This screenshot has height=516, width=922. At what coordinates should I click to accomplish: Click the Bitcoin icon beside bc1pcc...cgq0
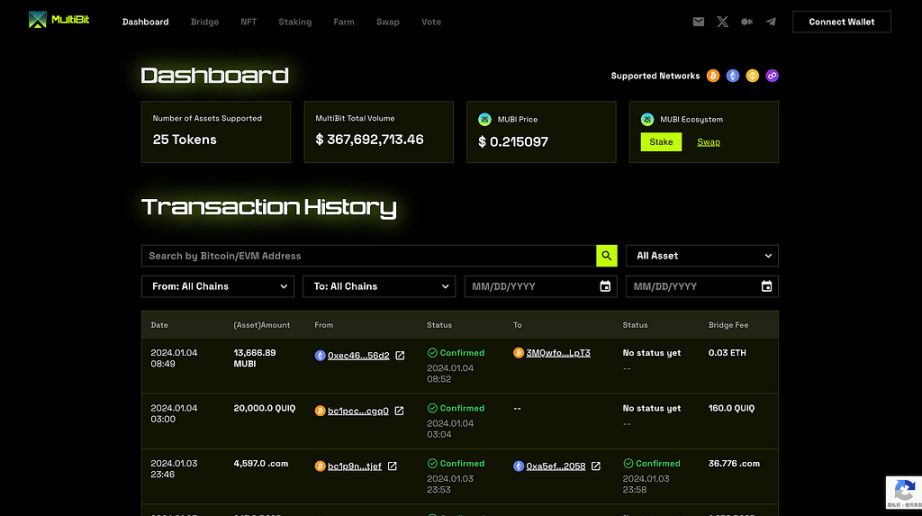320,411
